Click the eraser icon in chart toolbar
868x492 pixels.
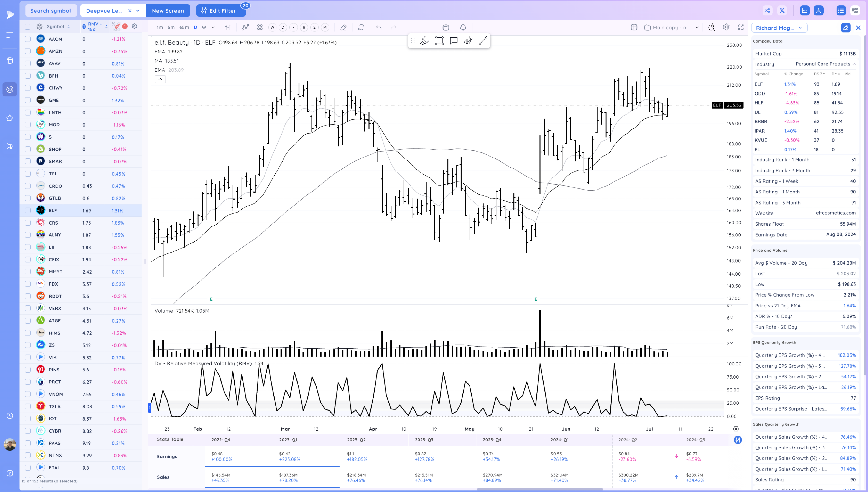tap(343, 27)
